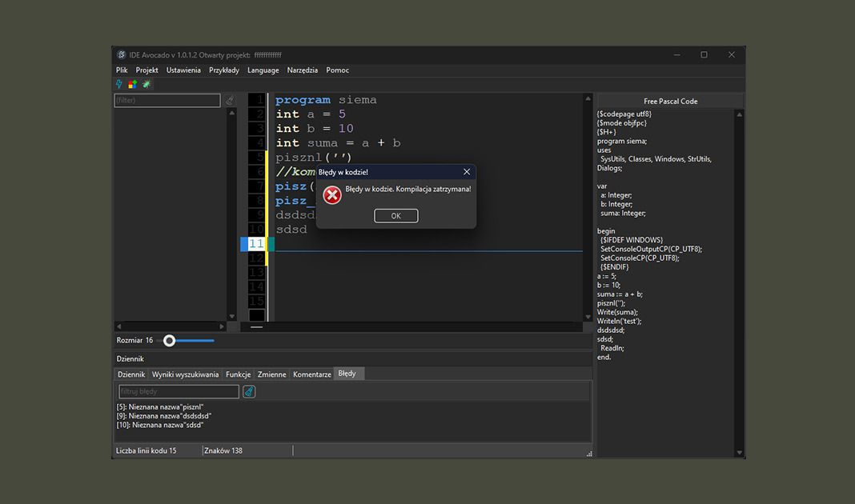Screen dimensions: 855x504
Task: Click the red error icon in dialog
Action: pos(332,194)
